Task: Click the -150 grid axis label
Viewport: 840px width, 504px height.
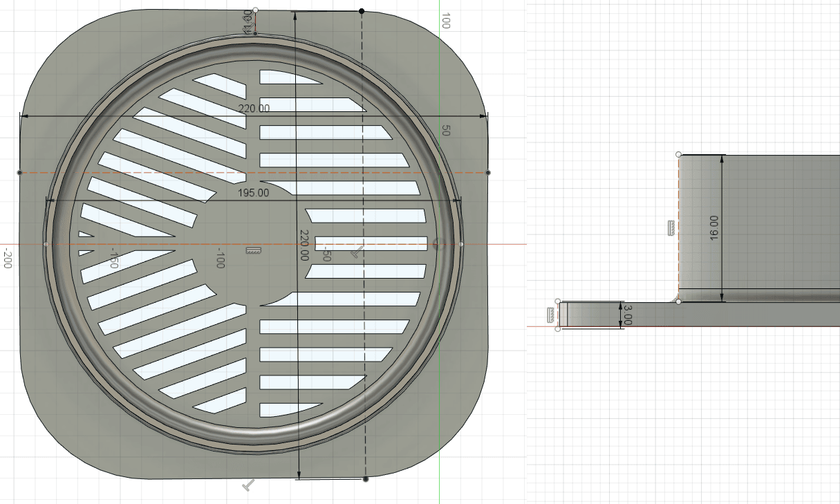Action: (x=113, y=259)
